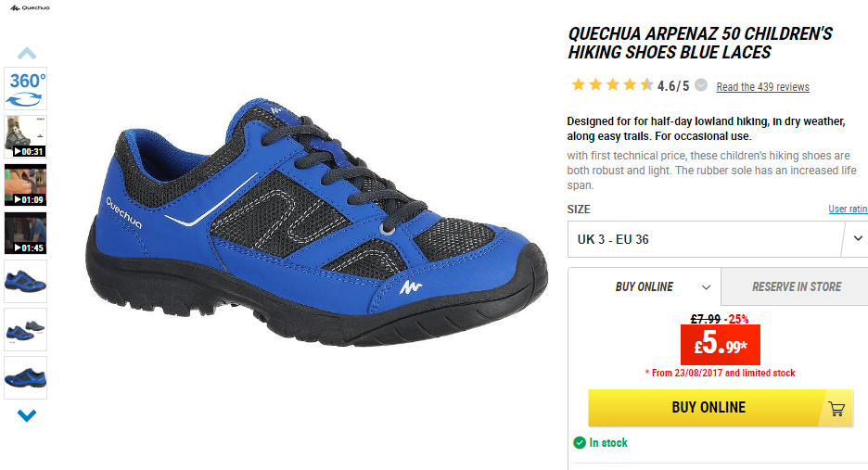
Task: Select the thumbnail showing two shoes
Action: pos(25,330)
